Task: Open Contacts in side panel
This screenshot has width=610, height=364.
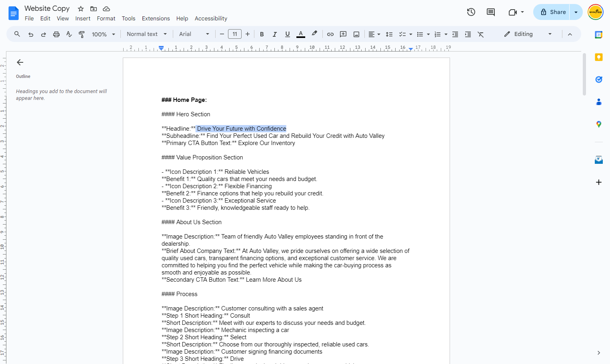Action: coord(599,102)
